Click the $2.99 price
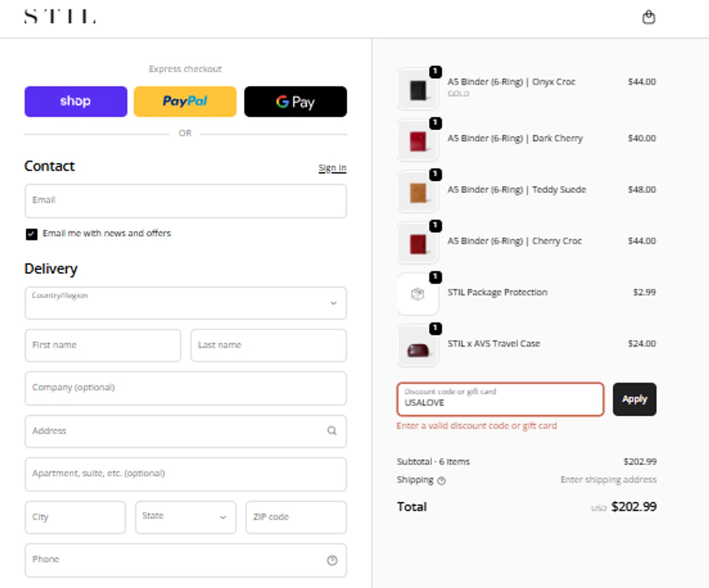The width and height of the screenshot is (709, 588). click(x=644, y=292)
